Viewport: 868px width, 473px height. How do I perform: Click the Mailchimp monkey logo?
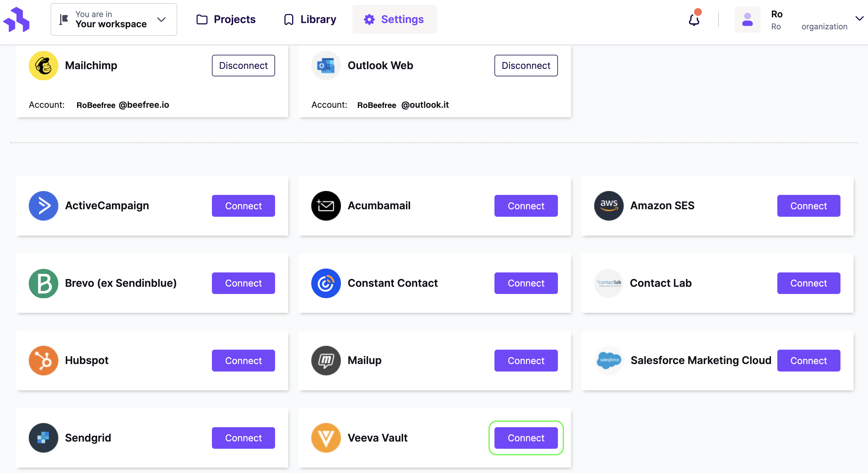pyautogui.click(x=43, y=65)
